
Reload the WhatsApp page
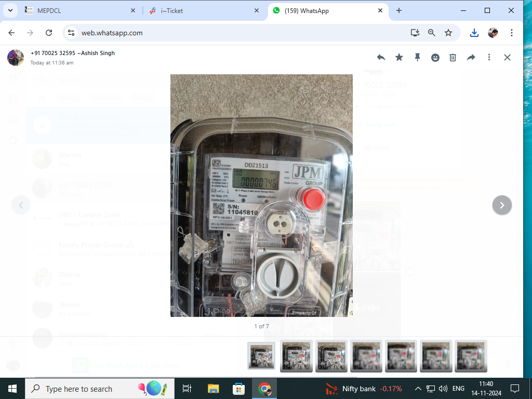49,33
